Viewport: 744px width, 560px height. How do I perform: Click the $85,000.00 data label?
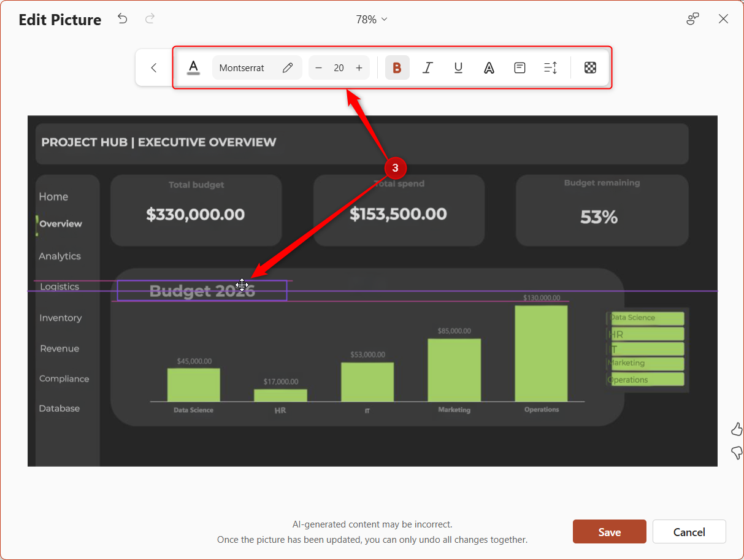tap(454, 331)
